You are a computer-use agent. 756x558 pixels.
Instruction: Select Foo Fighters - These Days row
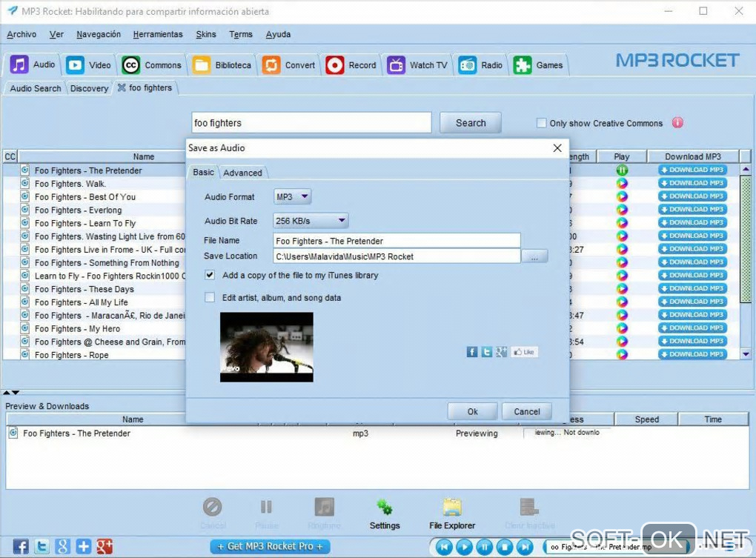95,289
